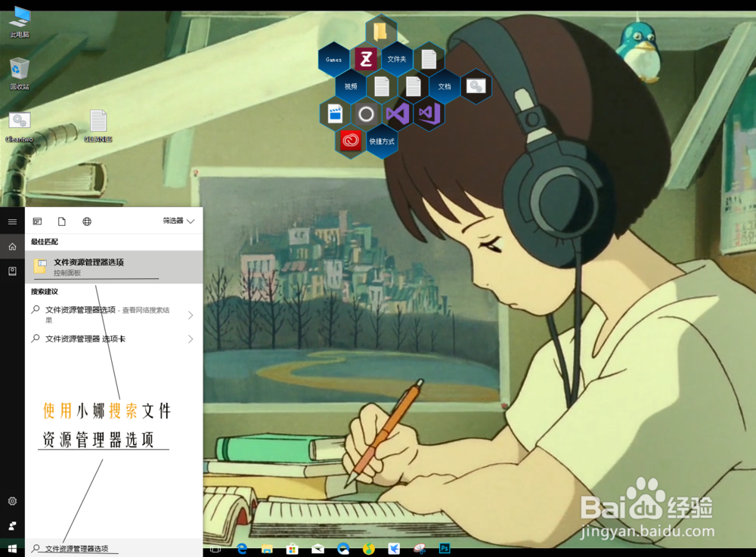This screenshot has width=756, height=557.
Task: Expand the 查看网络搜索结果 suggestion arrow
Action: point(191,315)
